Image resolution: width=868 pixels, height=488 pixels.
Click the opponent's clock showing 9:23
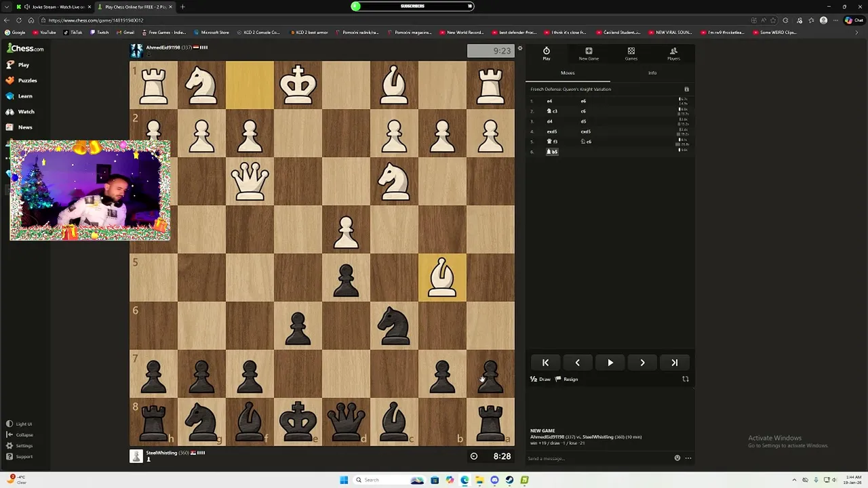coord(490,51)
